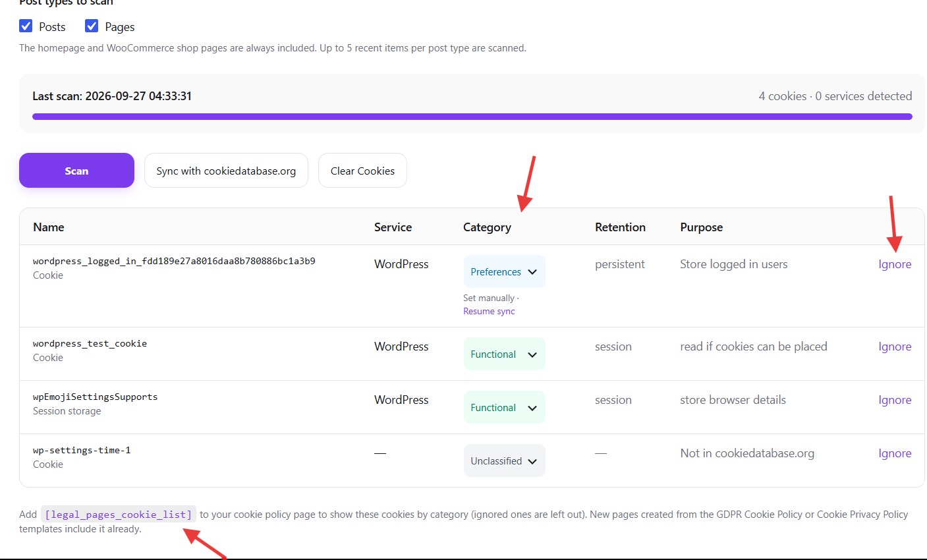This screenshot has width=927, height=560.
Task: Click the 'persistent' retention value
Action: click(619, 264)
